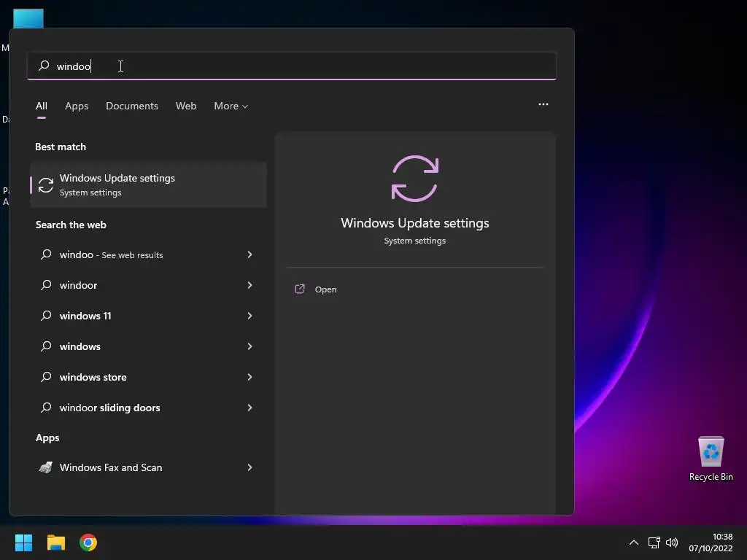Switch to the Documents tab
The width and height of the screenshot is (747, 560).
click(x=132, y=106)
